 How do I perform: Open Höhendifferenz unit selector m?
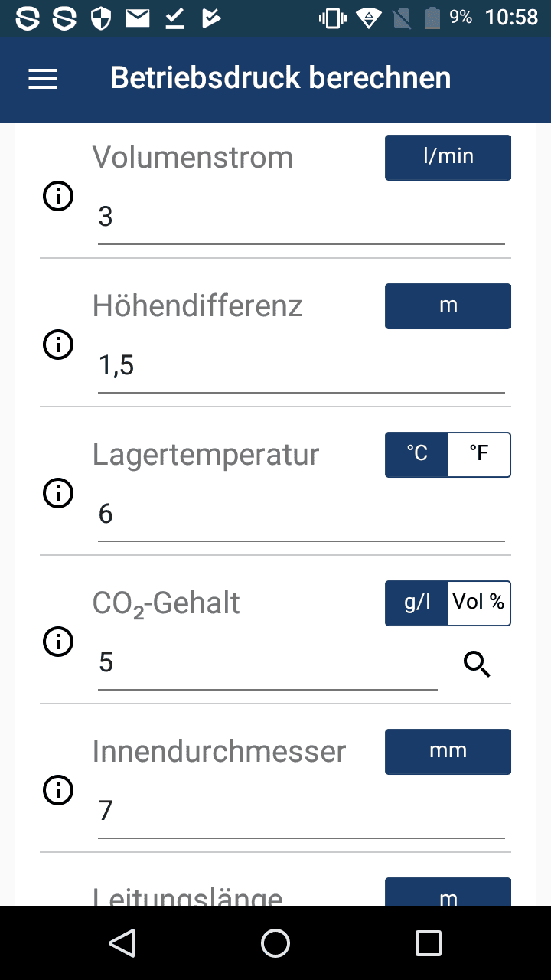tap(448, 306)
